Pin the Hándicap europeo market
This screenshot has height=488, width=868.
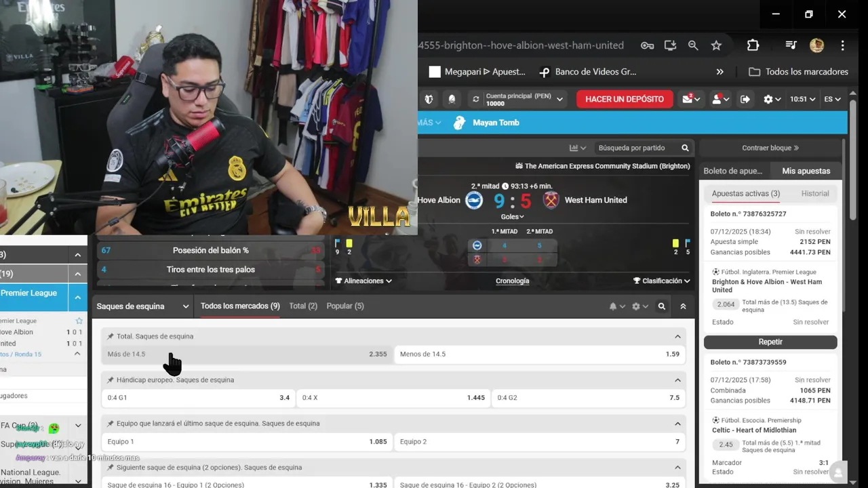[x=111, y=380]
